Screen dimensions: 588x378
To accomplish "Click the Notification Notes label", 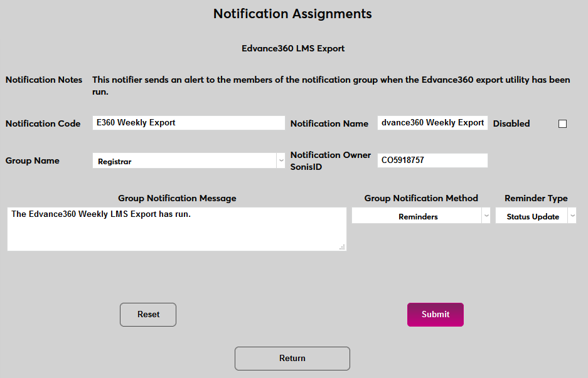I will tap(44, 80).
